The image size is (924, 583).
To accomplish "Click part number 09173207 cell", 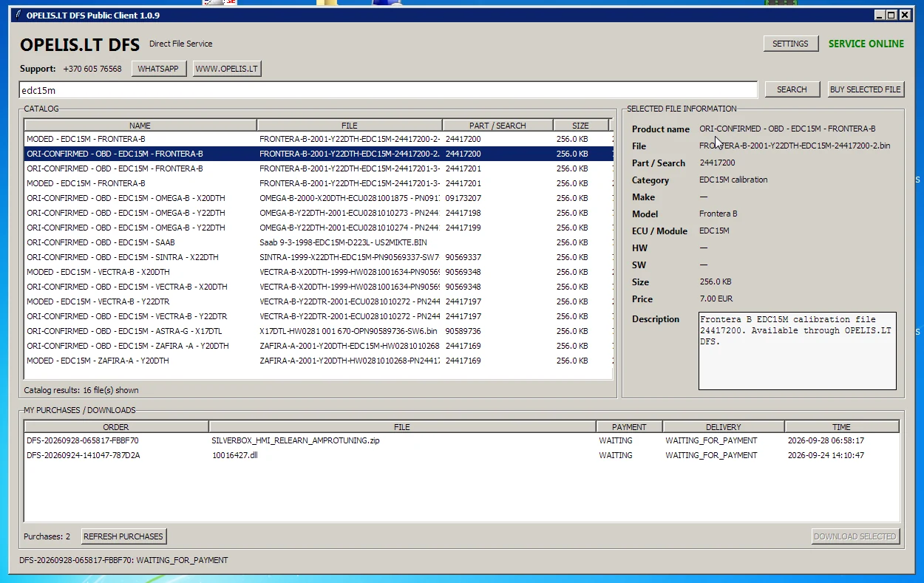I will (x=463, y=198).
